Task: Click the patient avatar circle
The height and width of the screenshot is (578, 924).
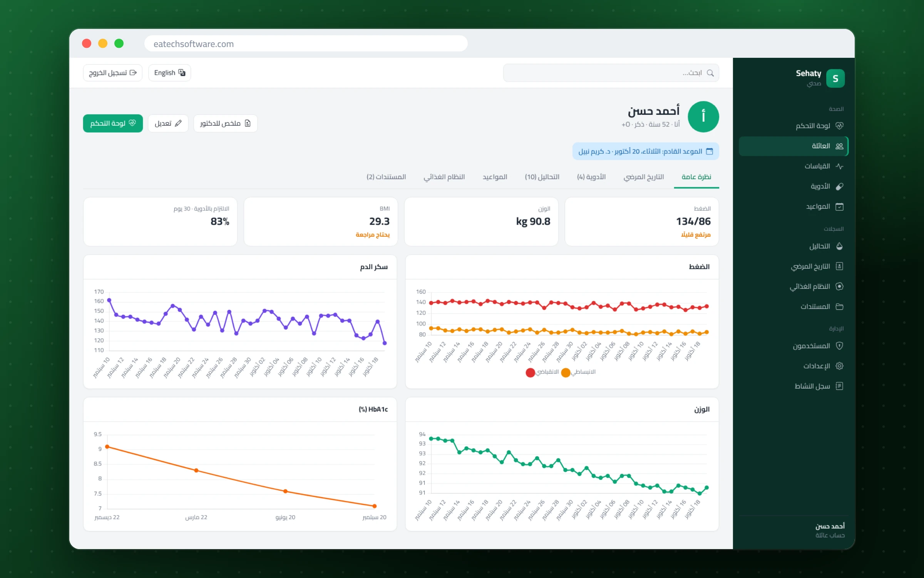Action: (703, 117)
